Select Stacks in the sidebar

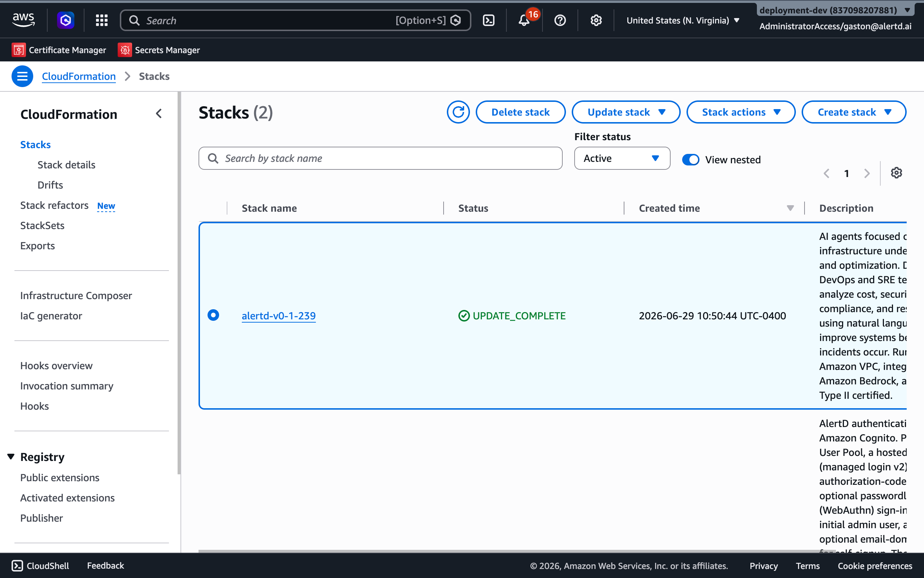(35, 144)
